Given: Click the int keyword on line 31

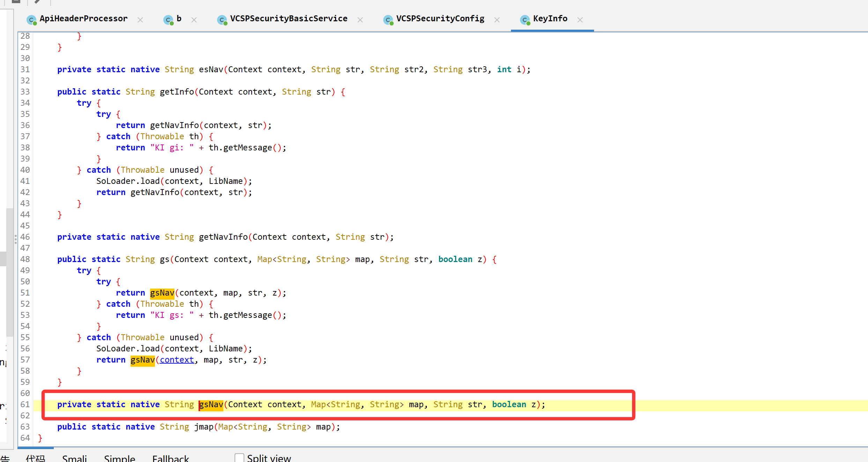Looking at the screenshot, I should point(504,69).
